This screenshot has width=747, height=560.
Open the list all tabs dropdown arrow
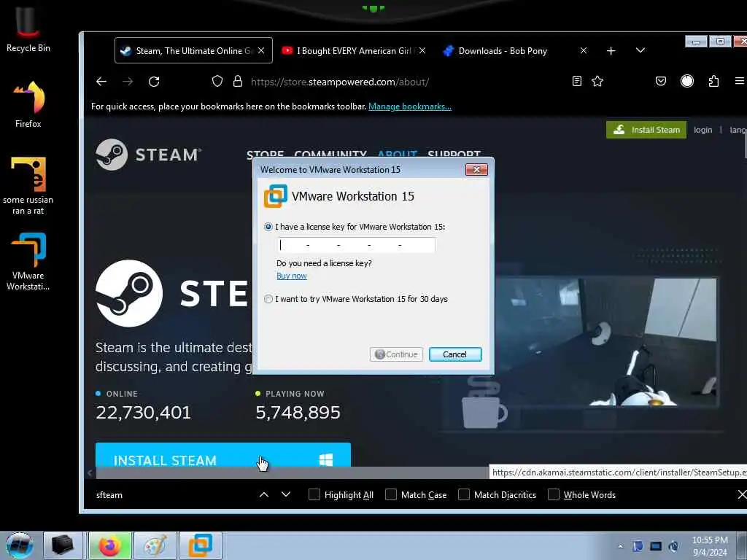click(640, 50)
